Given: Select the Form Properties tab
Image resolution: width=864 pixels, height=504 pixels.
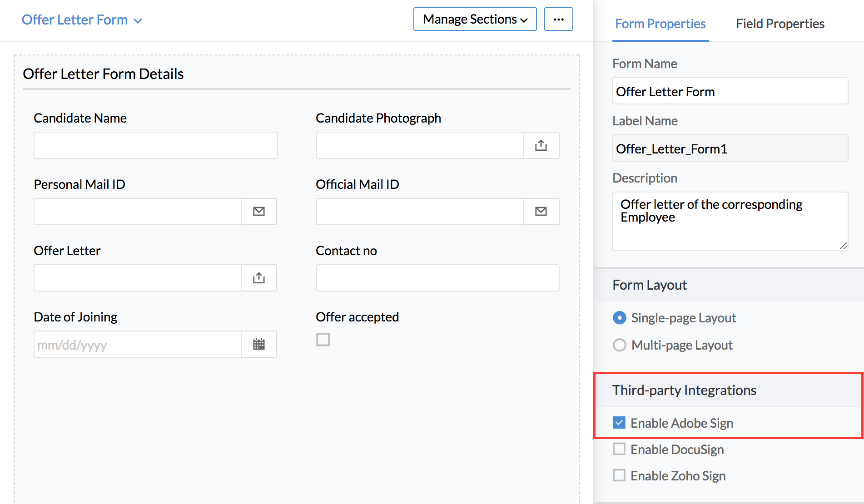Looking at the screenshot, I should (x=660, y=24).
